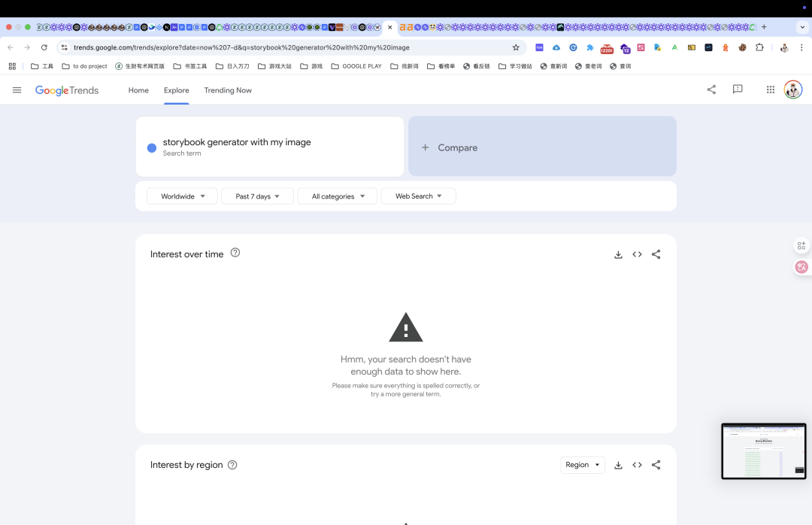
Task: Click the screenshot preview thumbnail at bottom right
Action: [764, 451]
